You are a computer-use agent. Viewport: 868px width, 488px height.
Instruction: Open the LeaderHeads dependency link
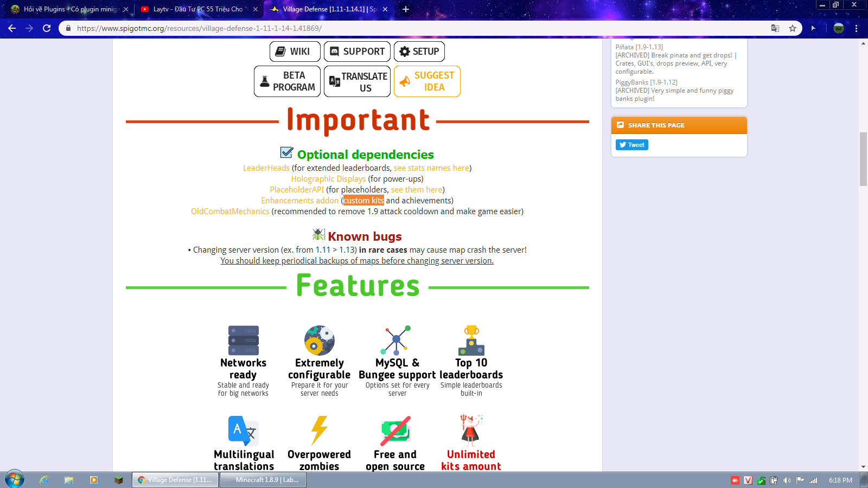(266, 168)
